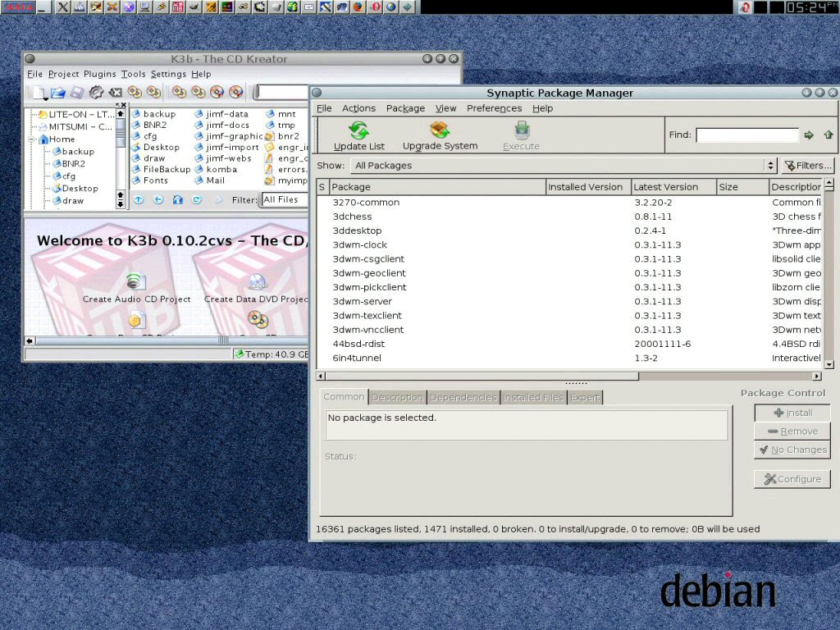
Task: Click the Configure button in Package Control
Action: 792,479
